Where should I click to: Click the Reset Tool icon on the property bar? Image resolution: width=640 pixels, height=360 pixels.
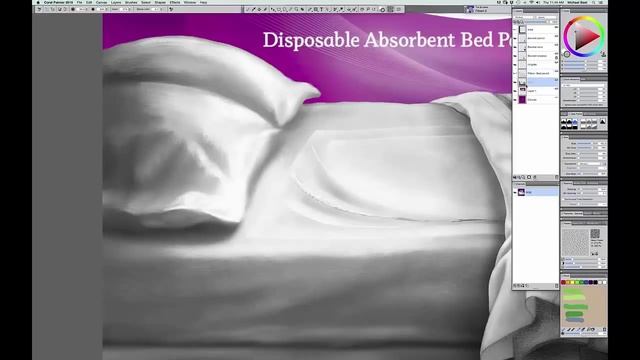click(39, 9)
